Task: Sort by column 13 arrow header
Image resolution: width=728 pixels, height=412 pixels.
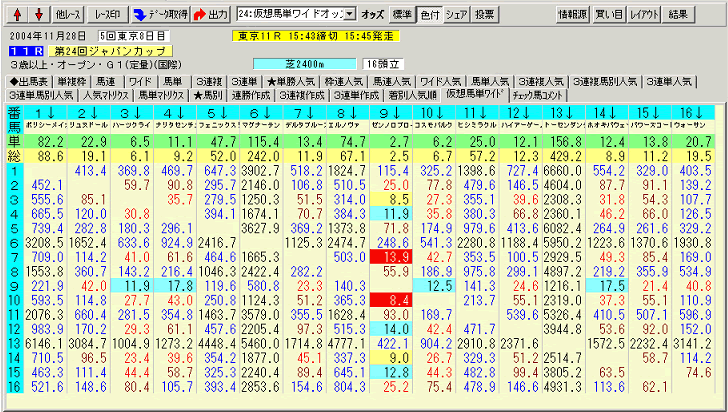Action: [564, 112]
